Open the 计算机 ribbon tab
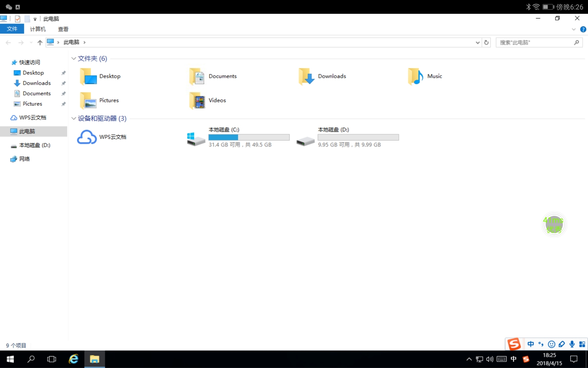This screenshot has width=588, height=368. [38, 29]
